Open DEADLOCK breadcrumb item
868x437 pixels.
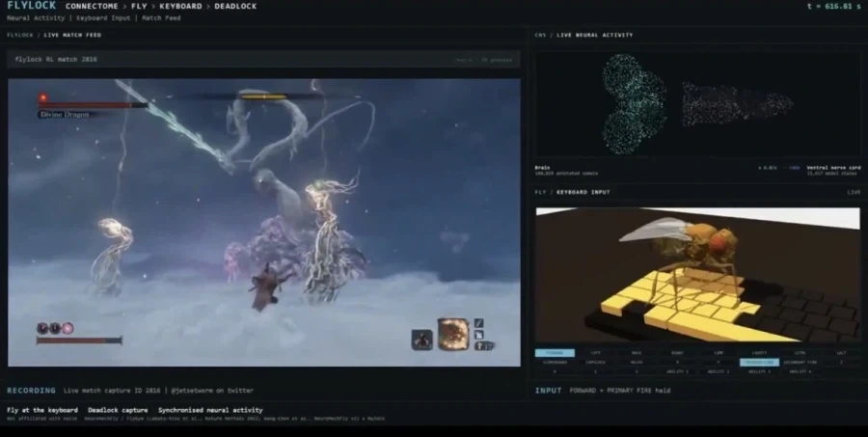(x=235, y=6)
